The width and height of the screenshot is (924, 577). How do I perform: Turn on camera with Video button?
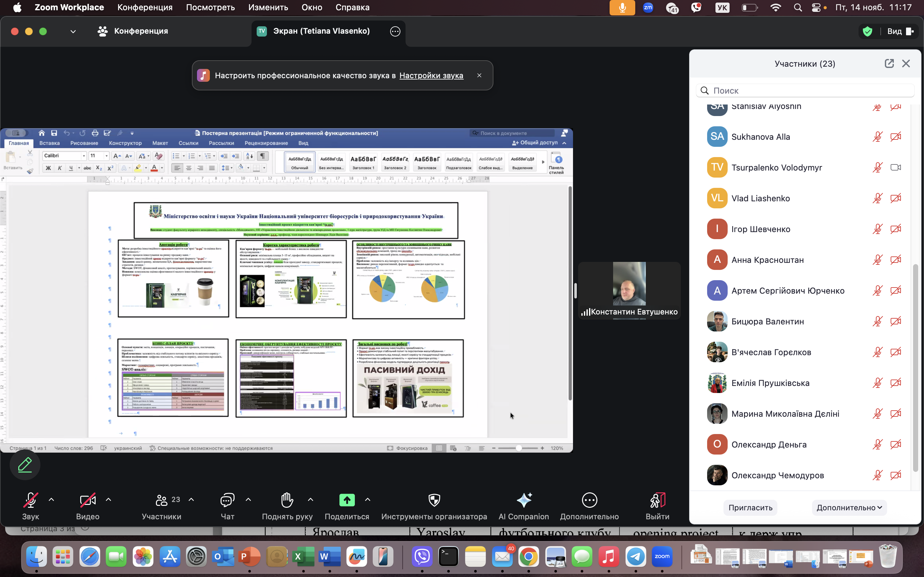pyautogui.click(x=88, y=500)
